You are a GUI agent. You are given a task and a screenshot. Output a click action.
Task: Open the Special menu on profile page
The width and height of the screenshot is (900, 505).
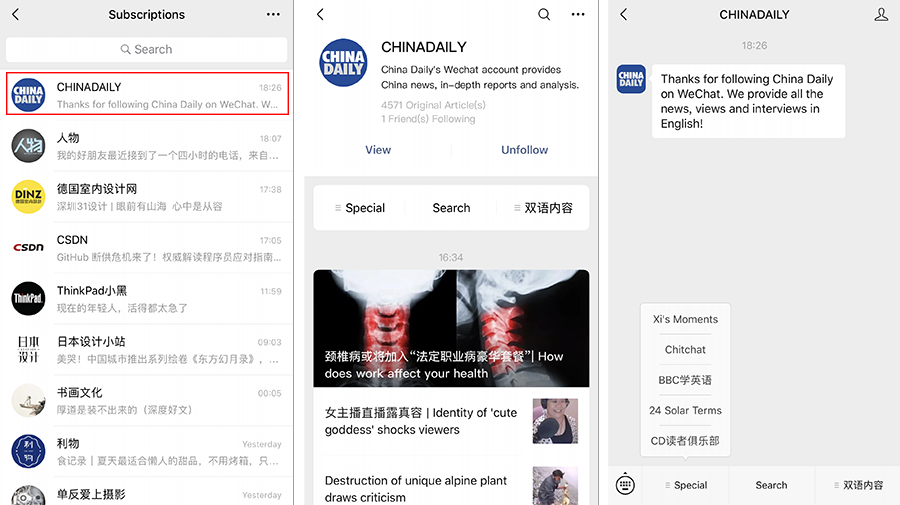(360, 208)
